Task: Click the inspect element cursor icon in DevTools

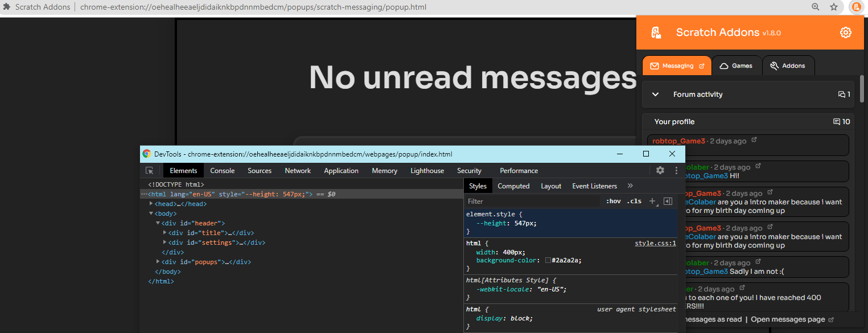Action: (x=149, y=170)
